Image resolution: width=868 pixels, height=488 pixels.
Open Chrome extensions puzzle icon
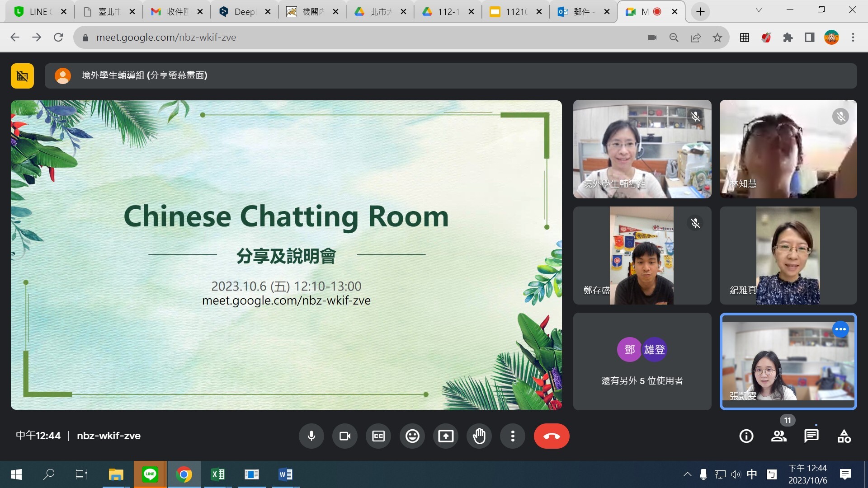pos(788,38)
